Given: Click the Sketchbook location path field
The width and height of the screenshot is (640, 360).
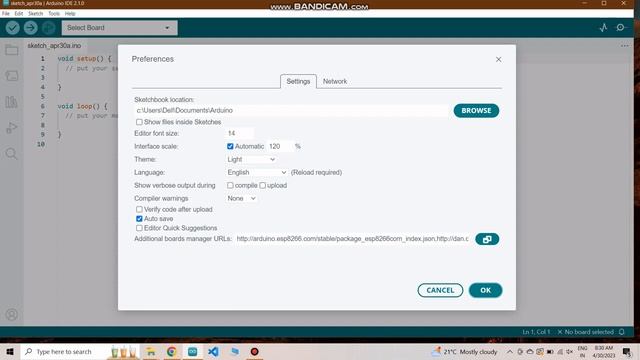Looking at the screenshot, I should [x=291, y=111].
